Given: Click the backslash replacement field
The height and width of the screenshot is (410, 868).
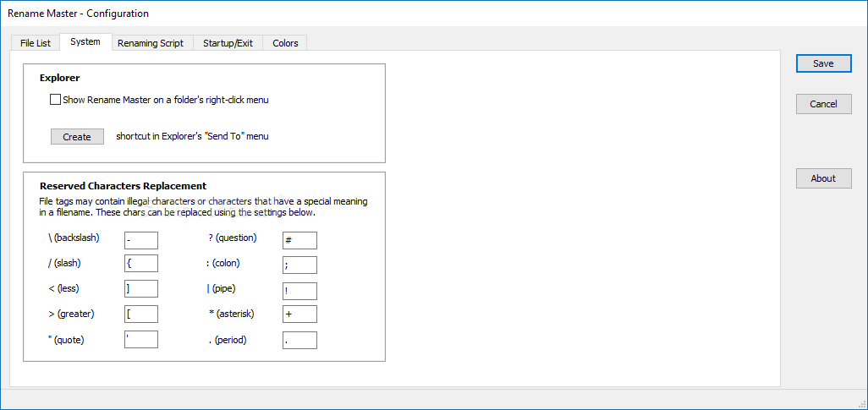Looking at the screenshot, I should [x=141, y=241].
